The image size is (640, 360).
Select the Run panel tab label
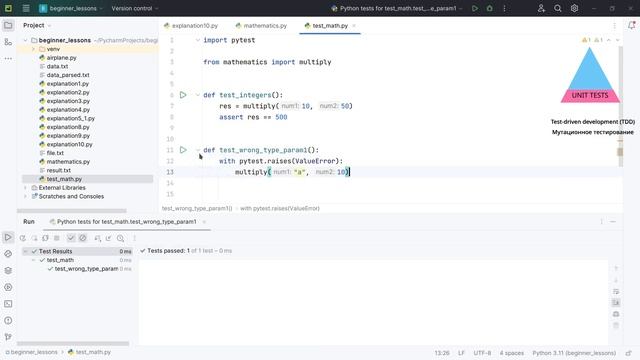pos(29,222)
